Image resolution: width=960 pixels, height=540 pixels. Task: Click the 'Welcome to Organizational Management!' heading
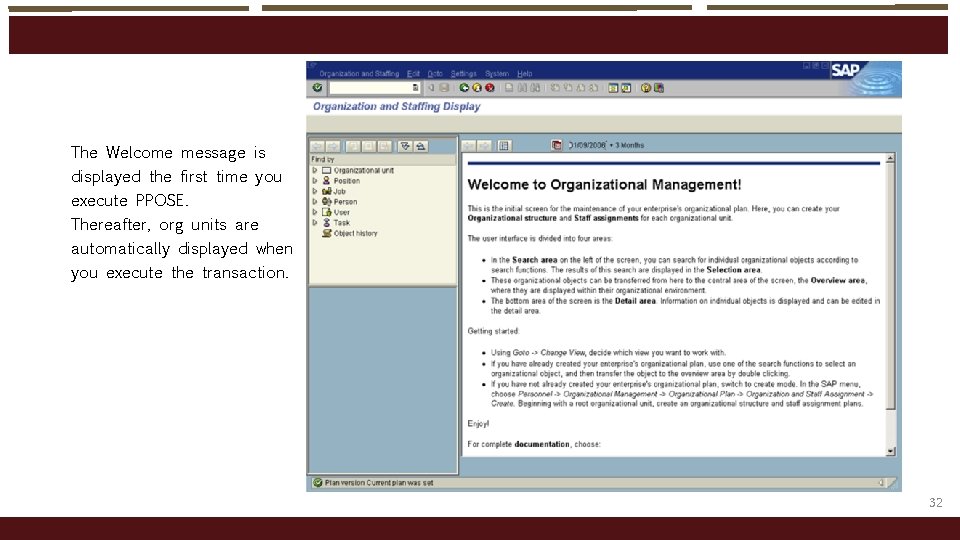pyautogui.click(x=604, y=184)
